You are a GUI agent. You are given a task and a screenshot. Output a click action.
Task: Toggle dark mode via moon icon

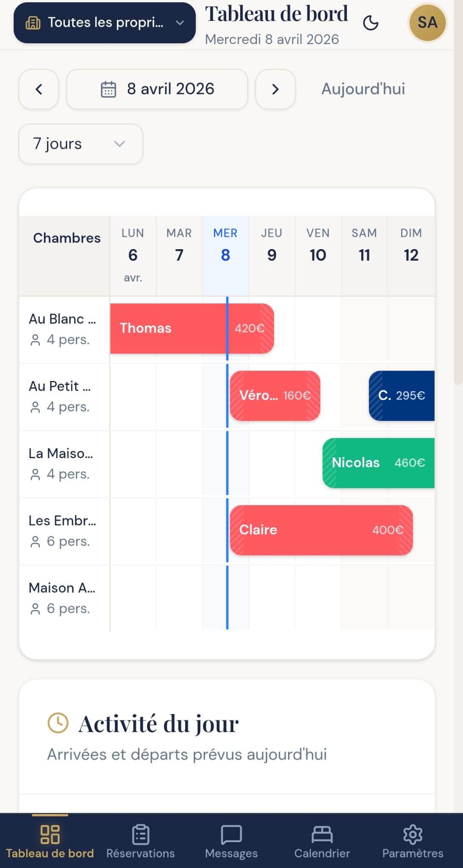coord(370,23)
